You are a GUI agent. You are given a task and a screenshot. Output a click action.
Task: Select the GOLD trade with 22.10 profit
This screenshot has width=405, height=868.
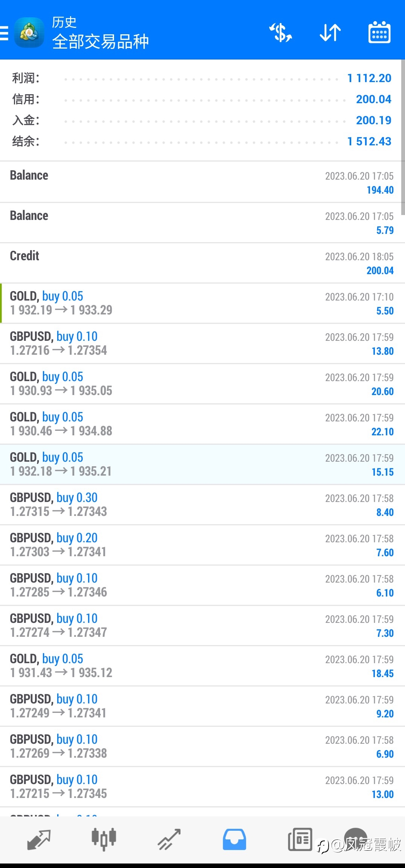202,424
